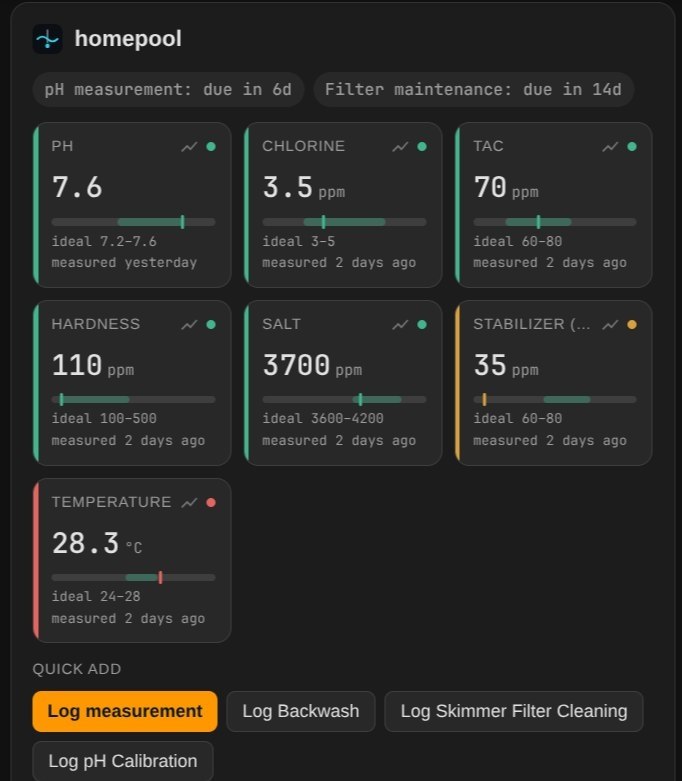Open the Stabilizer trend chart icon
The height and width of the screenshot is (781, 682).
point(610,325)
